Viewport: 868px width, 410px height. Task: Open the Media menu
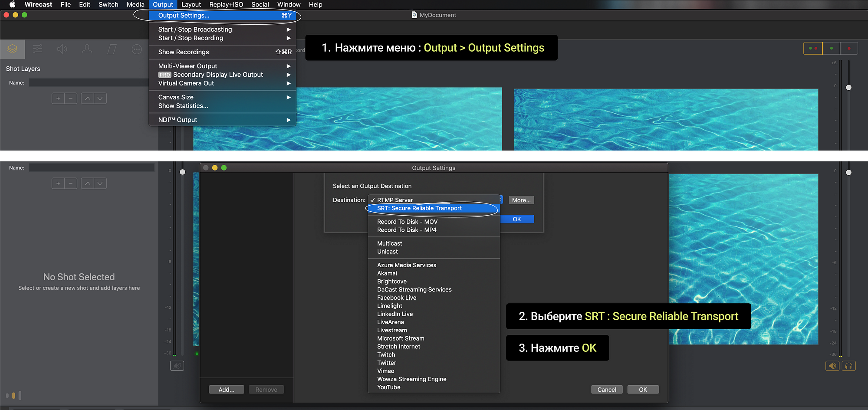coord(135,4)
